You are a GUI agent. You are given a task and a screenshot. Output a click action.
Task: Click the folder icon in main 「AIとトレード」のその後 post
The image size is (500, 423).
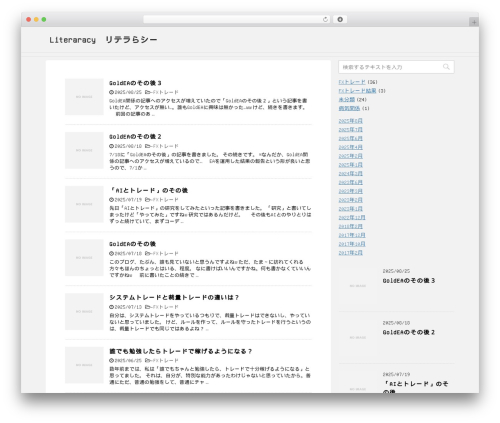147,200
